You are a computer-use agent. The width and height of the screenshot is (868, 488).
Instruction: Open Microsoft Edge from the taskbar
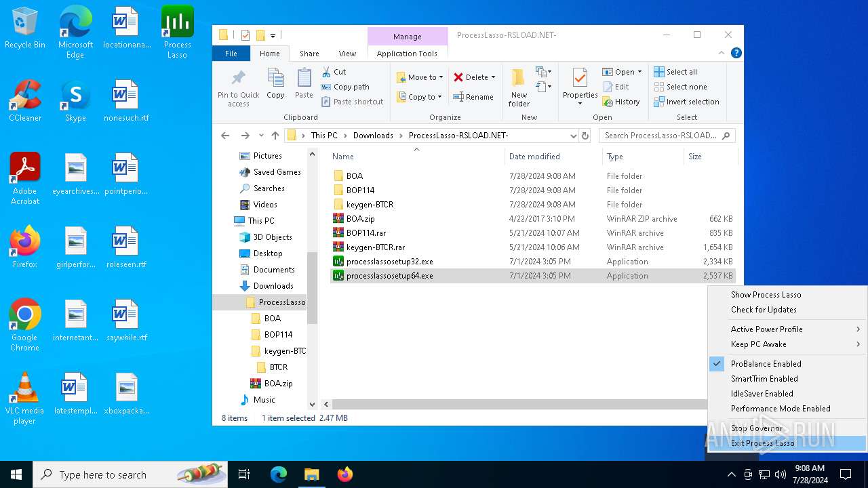(279, 474)
